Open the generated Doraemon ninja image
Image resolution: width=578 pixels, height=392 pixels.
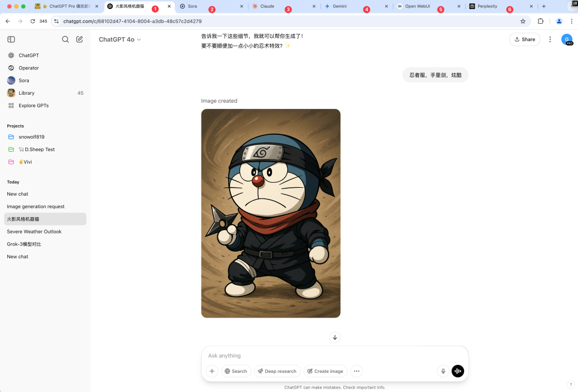270,213
